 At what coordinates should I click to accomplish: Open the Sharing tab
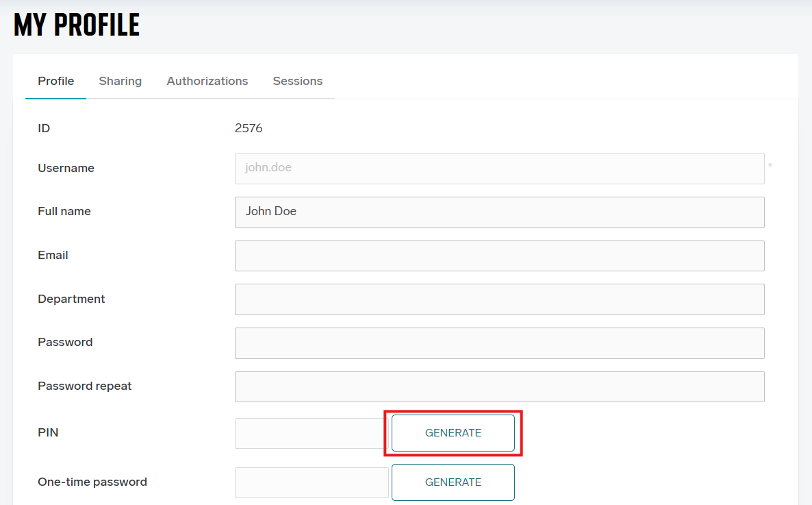click(x=120, y=81)
